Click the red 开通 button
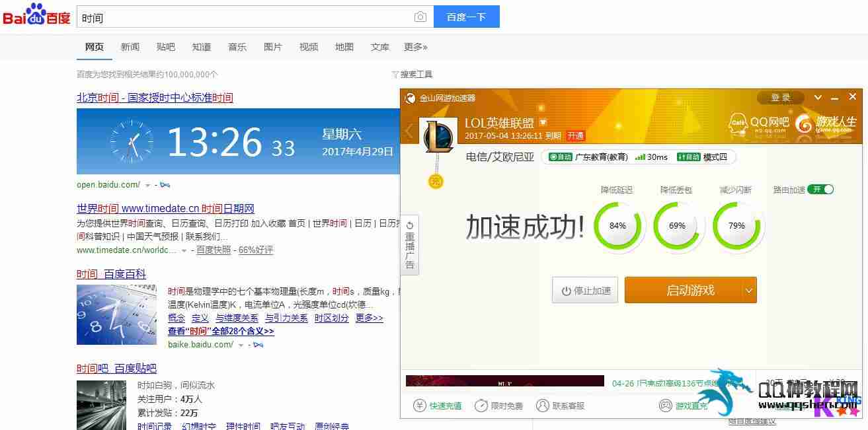The image size is (868, 430). click(576, 135)
